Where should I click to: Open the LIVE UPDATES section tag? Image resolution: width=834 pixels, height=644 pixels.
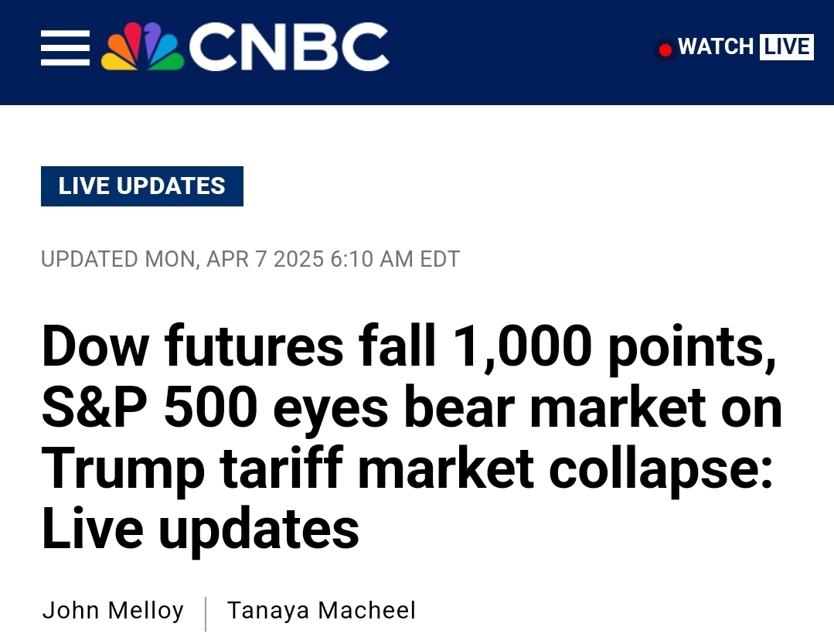[142, 186]
